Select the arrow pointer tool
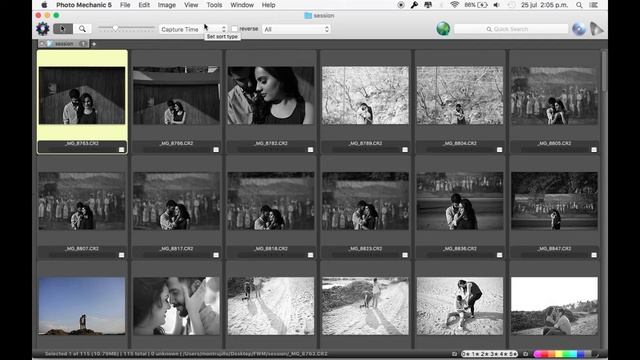The height and width of the screenshot is (360, 640). (63, 29)
